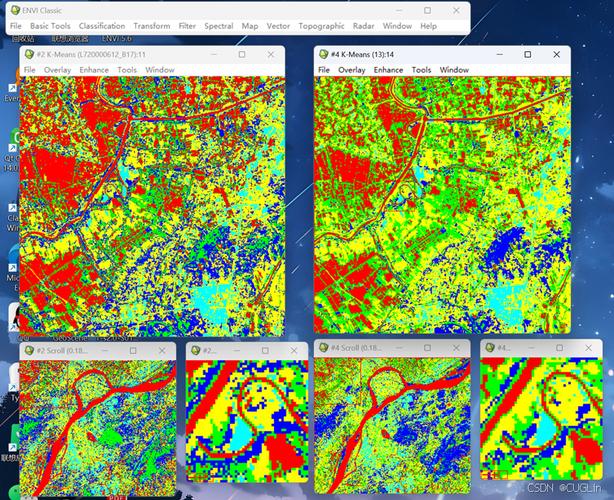Open the Transform menu in ENVI

pyautogui.click(x=152, y=26)
